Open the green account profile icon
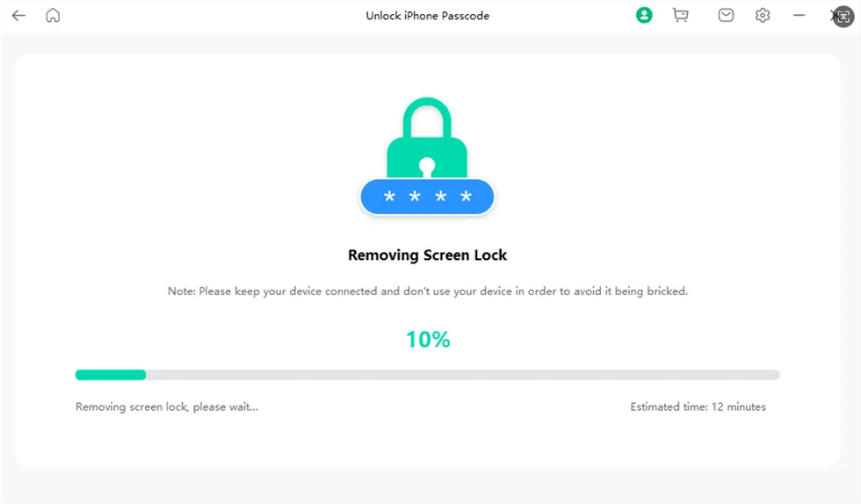This screenshot has height=504, width=861. [x=644, y=16]
